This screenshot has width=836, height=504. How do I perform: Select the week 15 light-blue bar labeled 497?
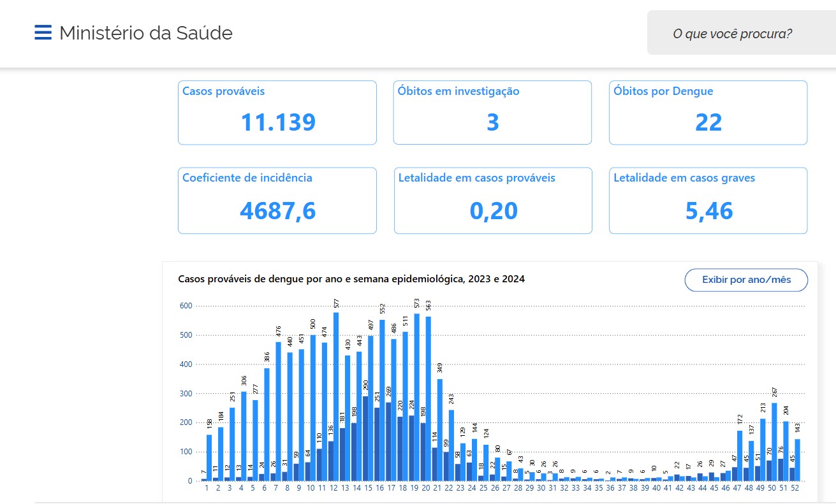pyautogui.click(x=370, y=409)
